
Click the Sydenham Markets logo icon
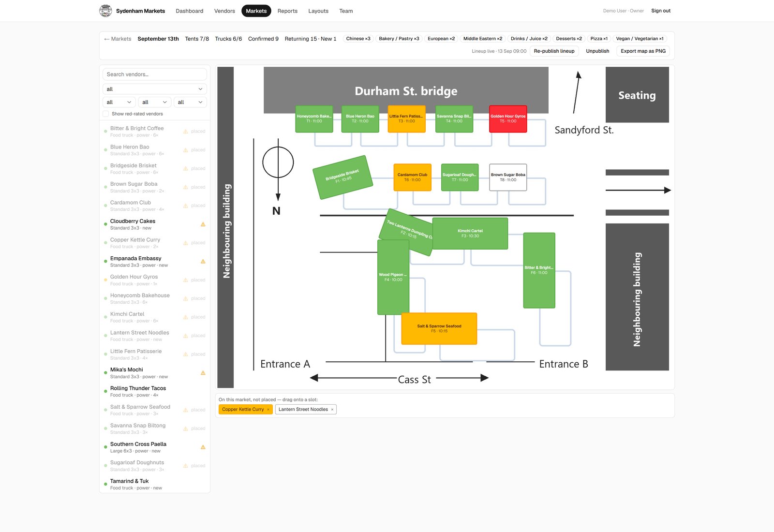(x=105, y=11)
